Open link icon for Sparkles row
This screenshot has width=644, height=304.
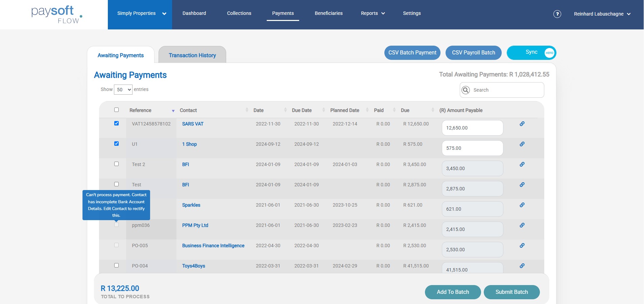click(522, 205)
